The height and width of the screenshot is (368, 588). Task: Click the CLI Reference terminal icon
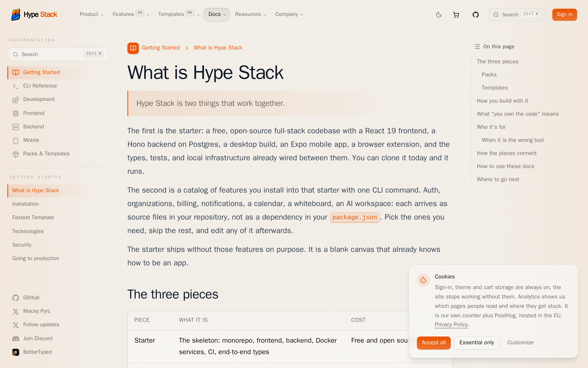(x=16, y=86)
